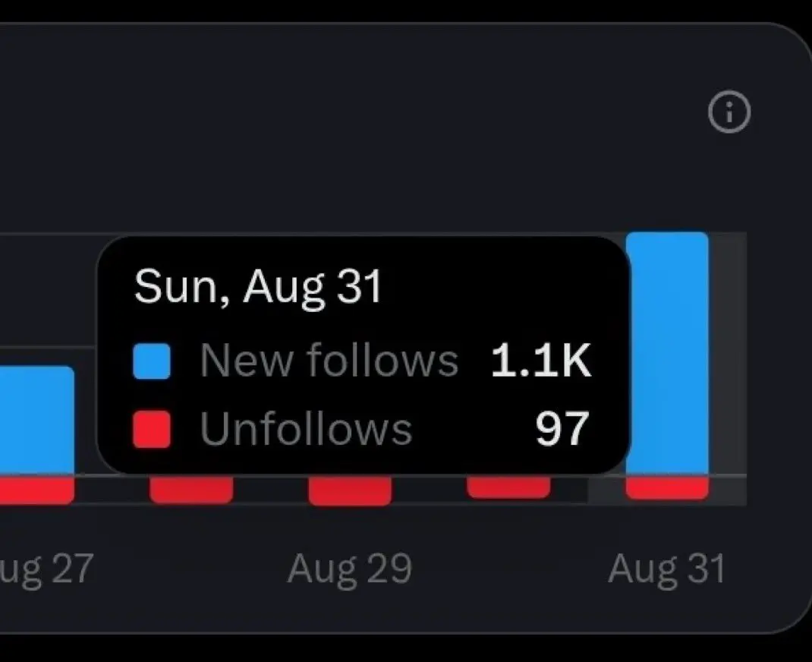812x662 pixels.
Task: Click the Aug 31 axis label
Action: (667, 569)
